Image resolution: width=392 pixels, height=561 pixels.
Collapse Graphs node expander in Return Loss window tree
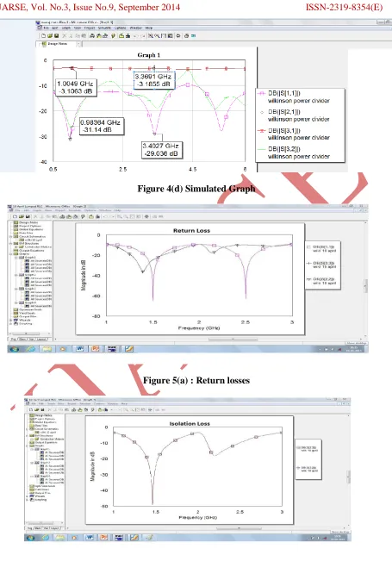10,253
